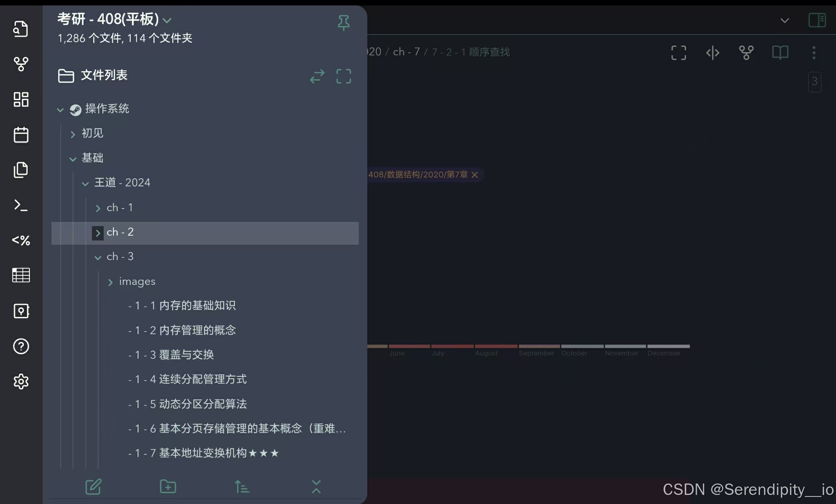Open note 1 - 3 覆盖与交换

pyautogui.click(x=171, y=355)
